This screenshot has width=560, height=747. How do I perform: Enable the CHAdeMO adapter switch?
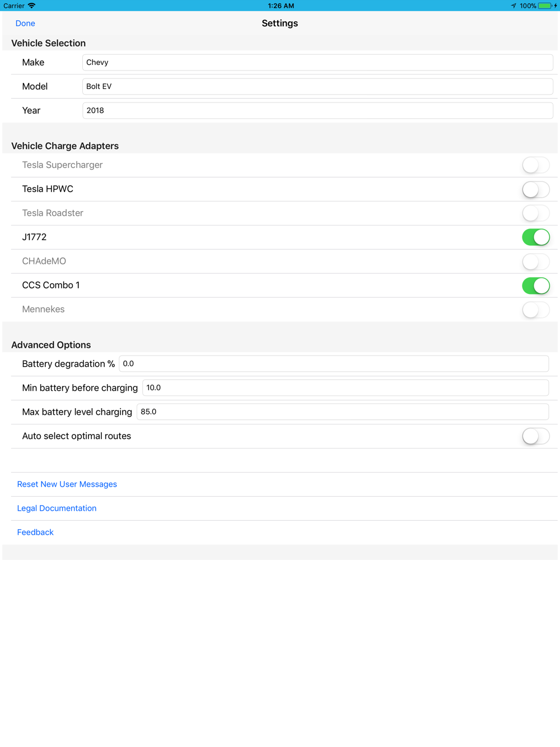pyautogui.click(x=535, y=262)
